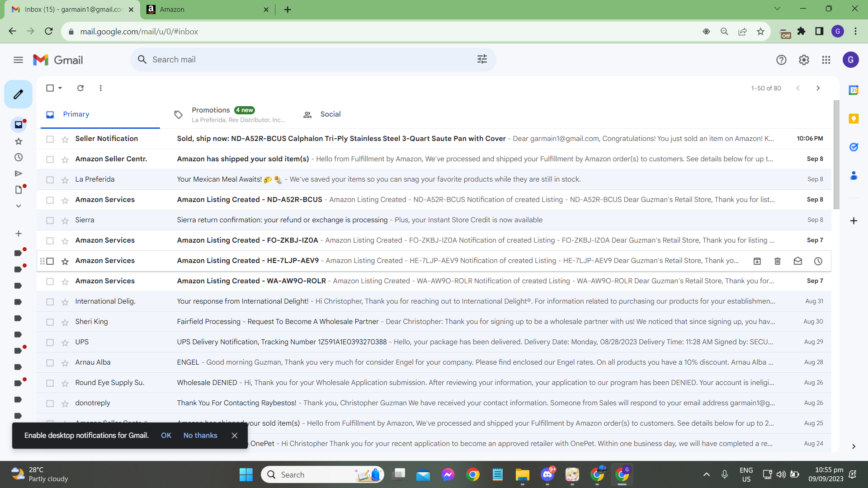Check the UPS Delivery Notification checkbox
This screenshot has height=488, width=868.
click(x=50, y=343)
